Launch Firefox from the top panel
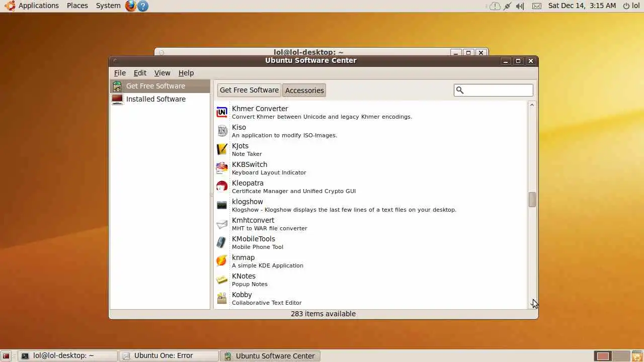 tap(131, 6)
